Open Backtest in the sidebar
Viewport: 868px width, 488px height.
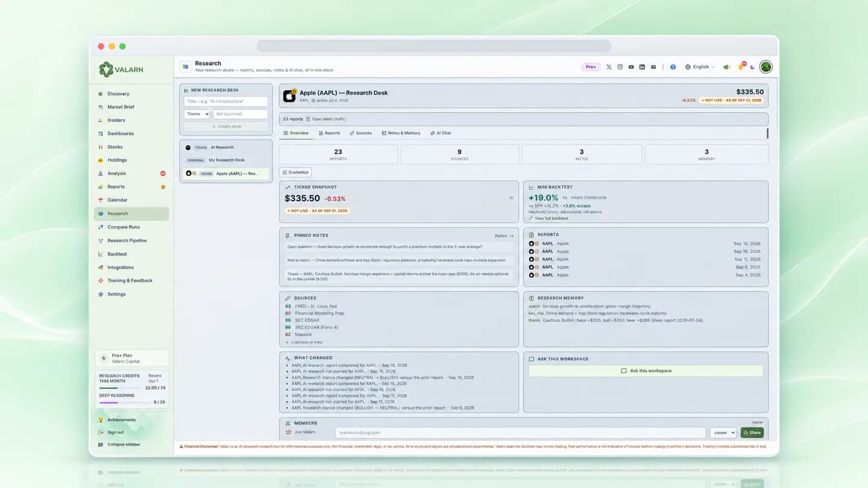click(x=131, y=254)
